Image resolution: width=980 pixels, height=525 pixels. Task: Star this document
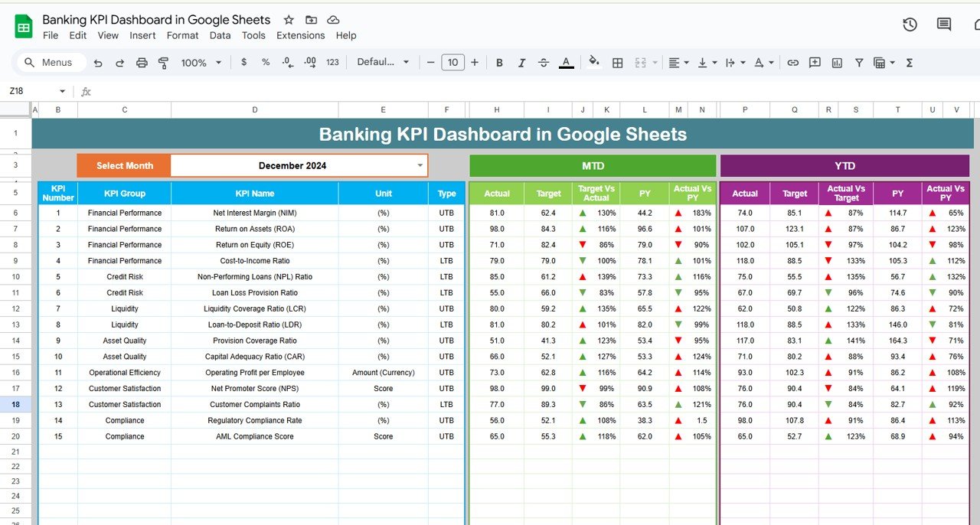pyautogui.click(x=289, y=20)
